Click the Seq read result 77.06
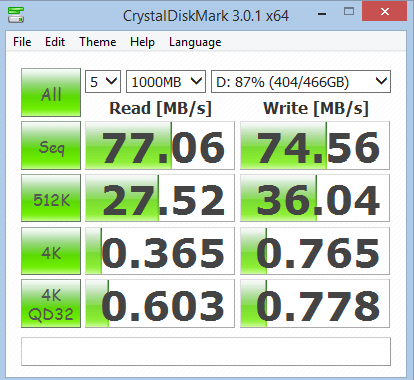The height and width of the screenshot is (380, 414). (160, 145)
